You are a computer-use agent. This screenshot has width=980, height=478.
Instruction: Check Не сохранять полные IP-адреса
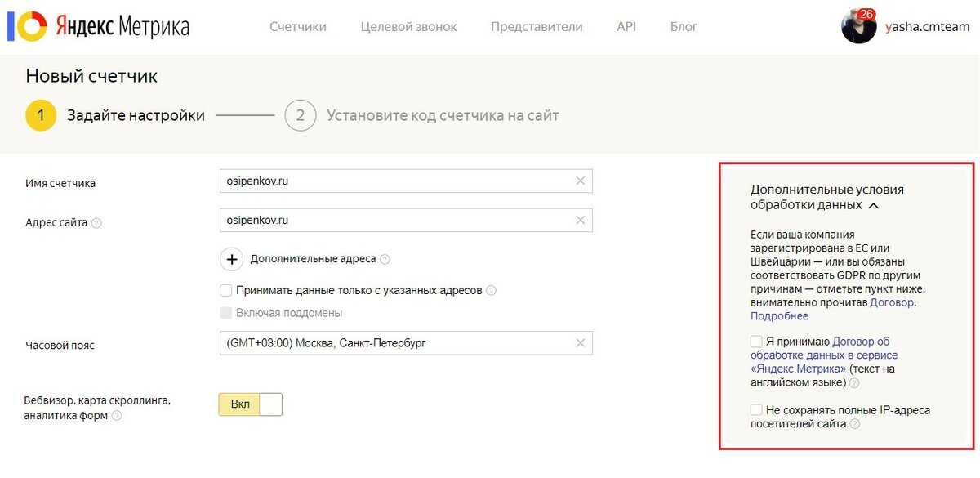(x=756, y=409)
